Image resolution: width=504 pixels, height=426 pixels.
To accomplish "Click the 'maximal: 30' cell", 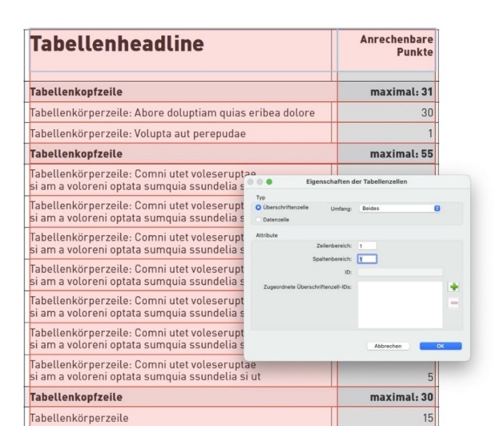I will pyautogui.click(x=386, y=397).
